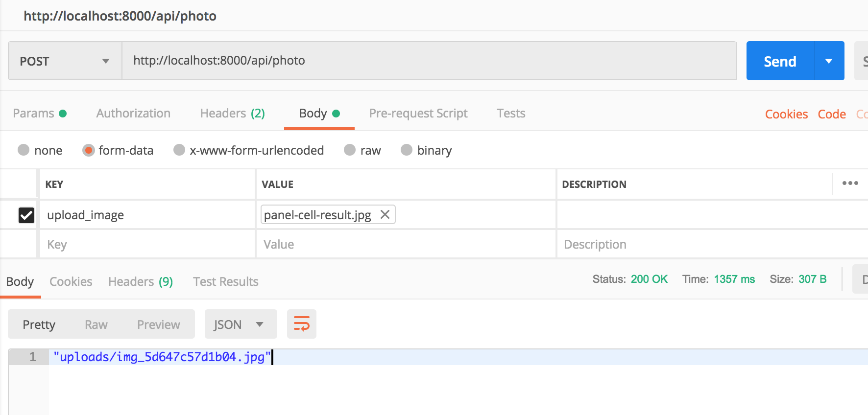This screenshot has height=415, width=868.
Task: Click line number 1 in response gutter
Action: (x=32, y=357)
